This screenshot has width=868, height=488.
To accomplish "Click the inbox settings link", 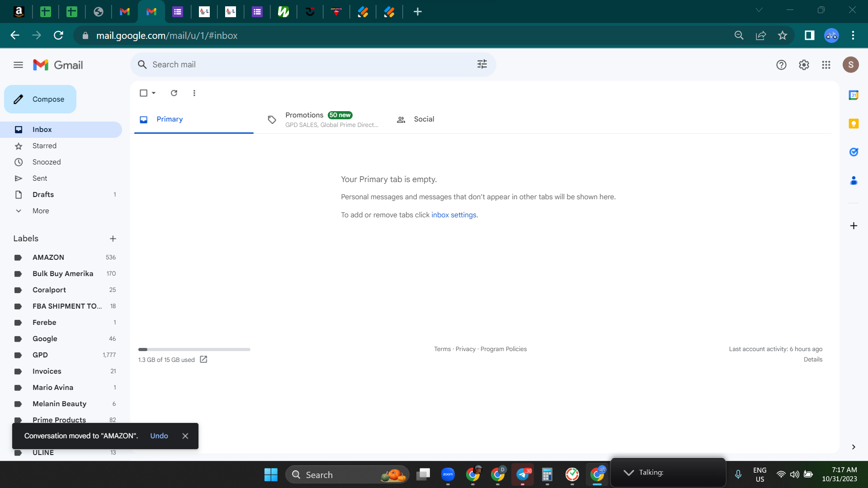I will pos(454,215).
